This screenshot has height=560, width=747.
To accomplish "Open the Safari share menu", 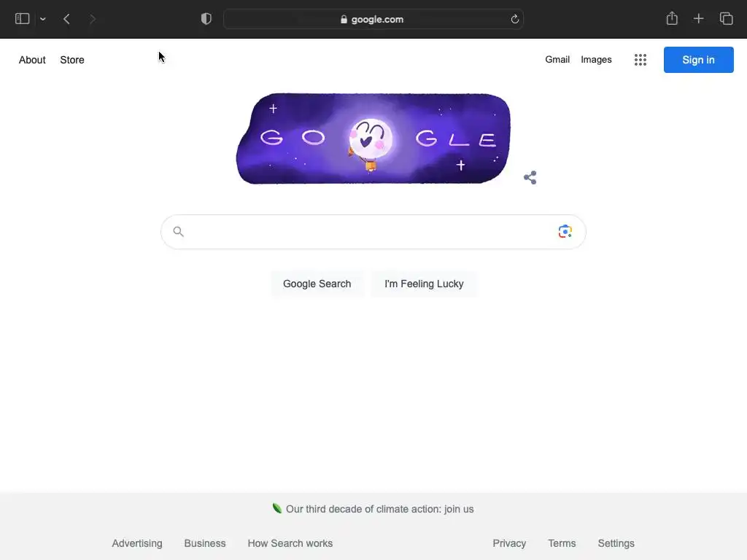I will (x=672, y=18).
